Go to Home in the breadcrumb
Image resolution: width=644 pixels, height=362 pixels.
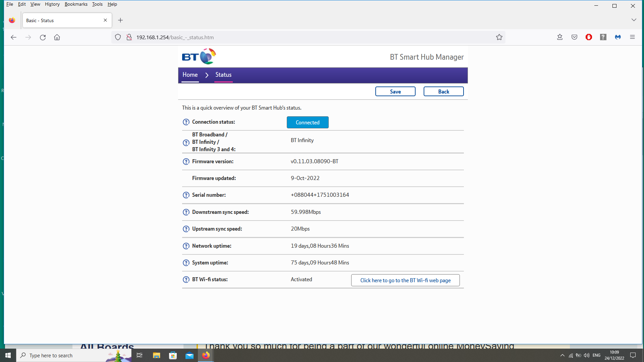[x=190, y=75]
